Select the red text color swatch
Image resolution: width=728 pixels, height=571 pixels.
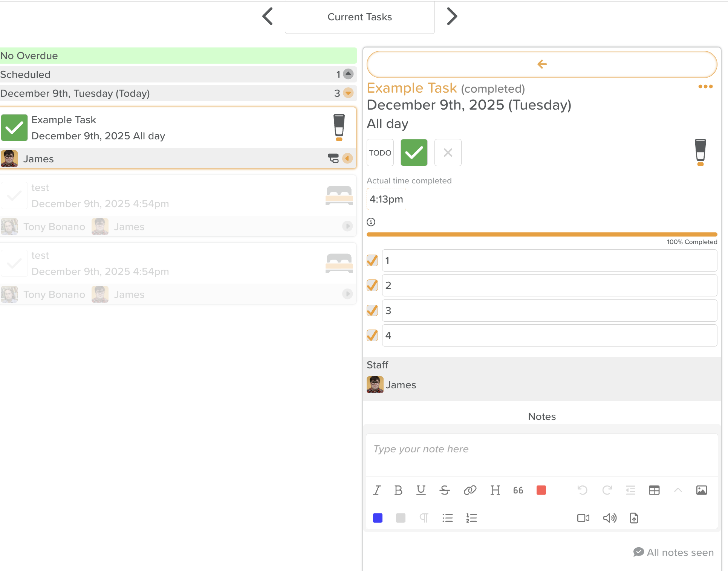coord(541,490)
